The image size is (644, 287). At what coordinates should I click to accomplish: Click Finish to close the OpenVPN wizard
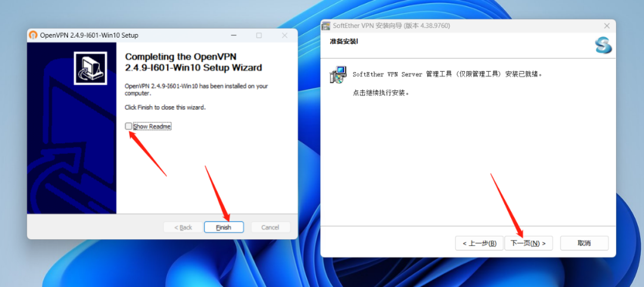pos(224,227)
